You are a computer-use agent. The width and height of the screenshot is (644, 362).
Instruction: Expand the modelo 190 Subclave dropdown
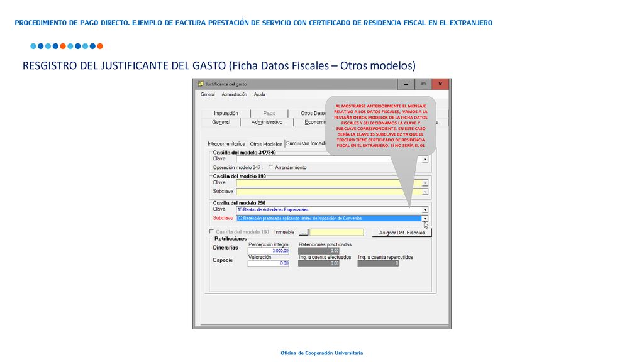425,192
